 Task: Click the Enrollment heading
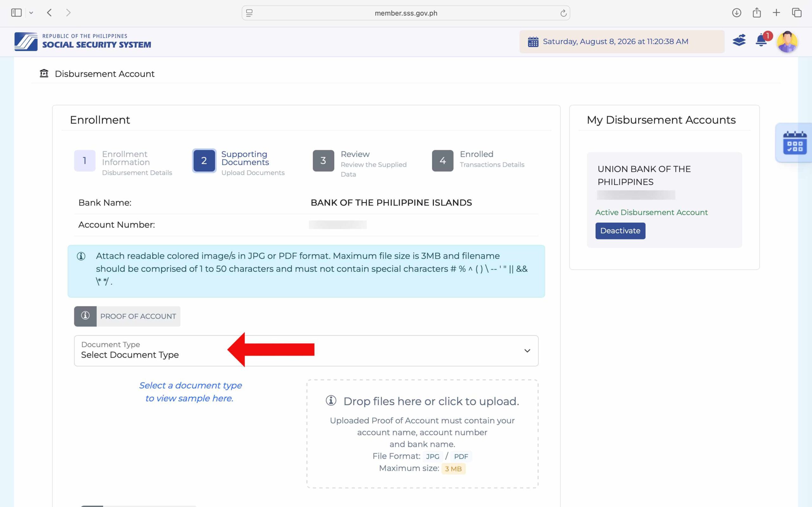100,120
